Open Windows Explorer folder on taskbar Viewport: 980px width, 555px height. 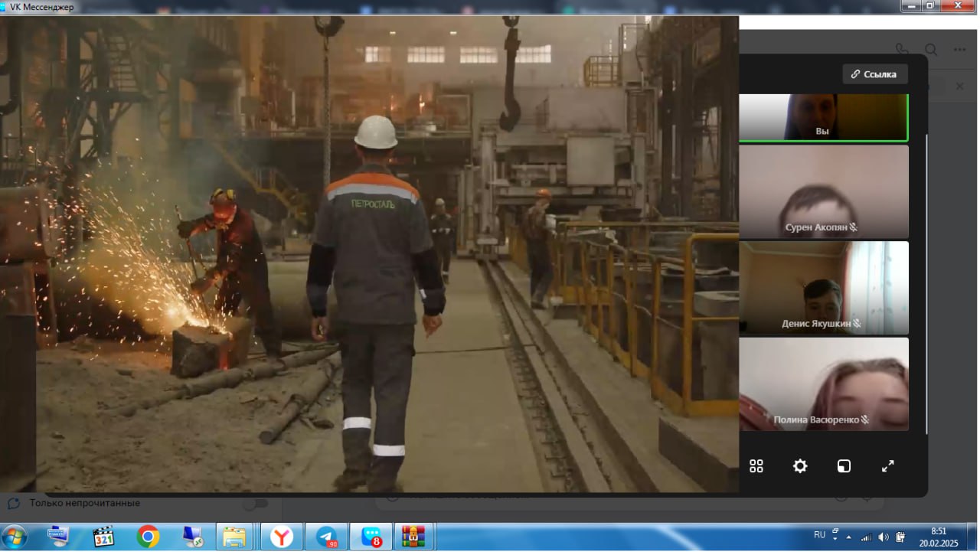click(234, 537)
